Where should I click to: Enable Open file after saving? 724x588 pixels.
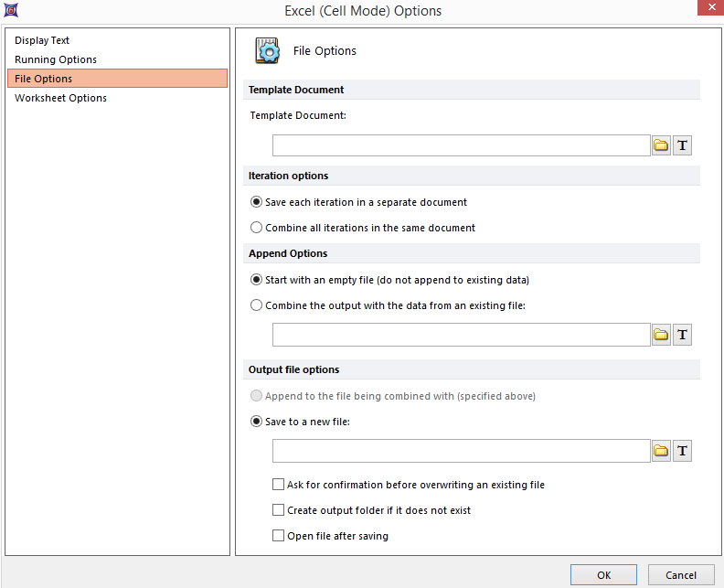coord(279,536)
